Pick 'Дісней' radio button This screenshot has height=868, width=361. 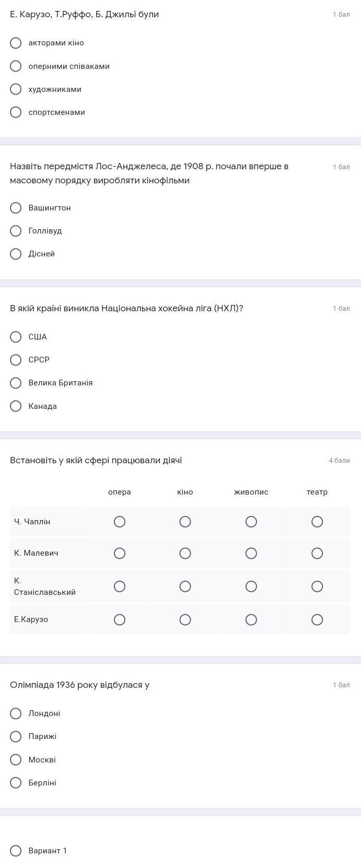pyautogui.click(x=16, y=254)
